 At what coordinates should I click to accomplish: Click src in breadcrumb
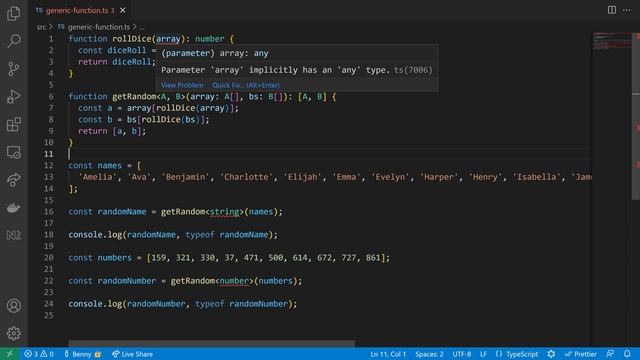pyautogui.click(x=41, y=27)
